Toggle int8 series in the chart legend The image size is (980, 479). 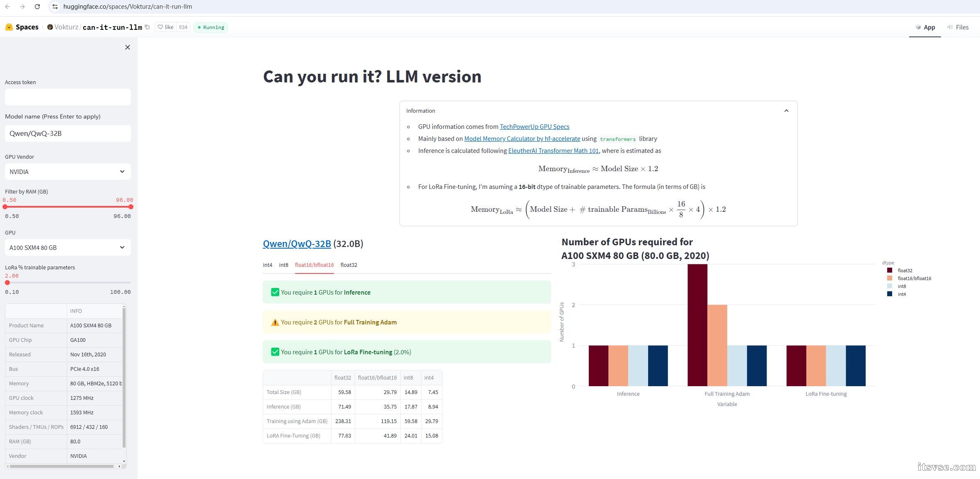896,286
